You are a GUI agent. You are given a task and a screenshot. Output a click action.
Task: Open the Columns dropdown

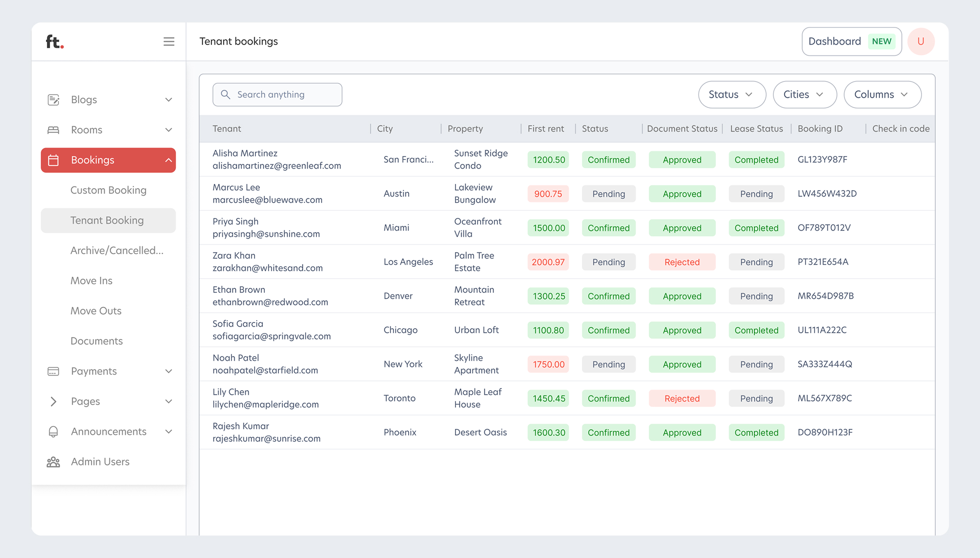(x=882, y=94)
